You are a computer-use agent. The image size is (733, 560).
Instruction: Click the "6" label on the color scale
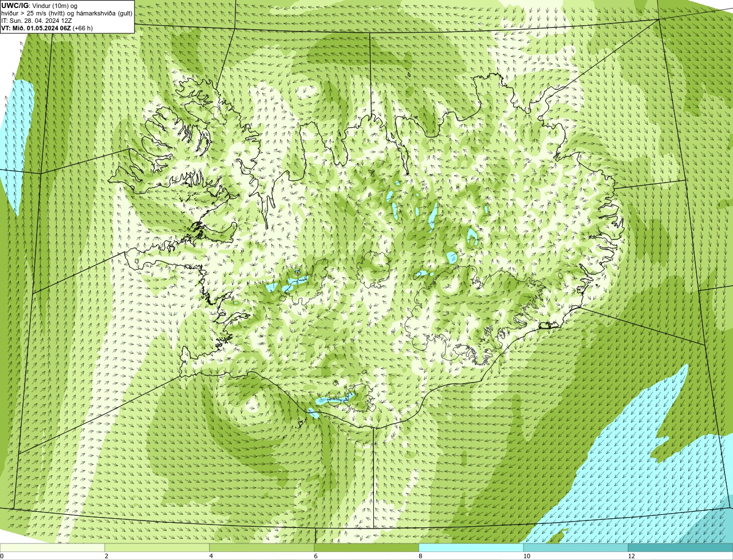point(316,556)
